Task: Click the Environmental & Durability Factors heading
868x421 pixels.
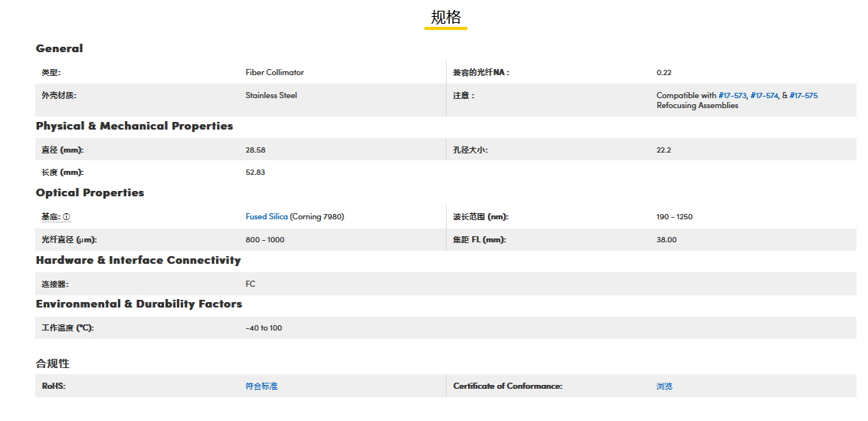Action: pyautogui.click(x=139, y=304)
